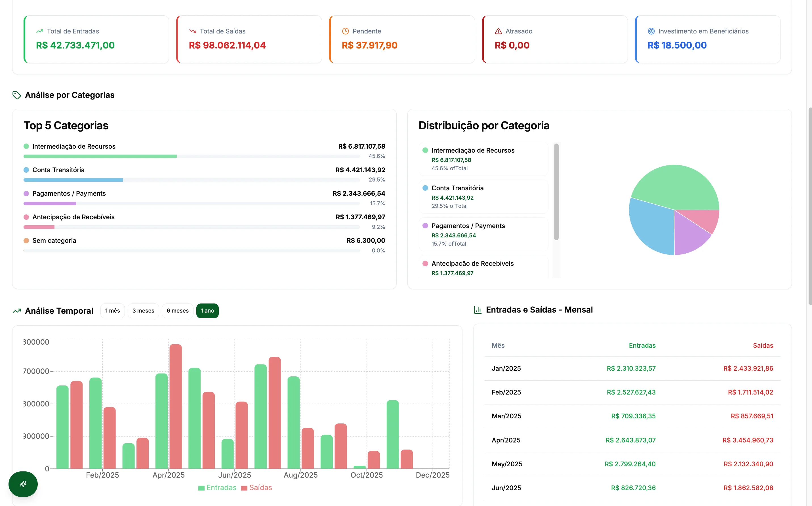This screenshot has height=506, width=812.
Task: Click the Intermediação de Recursos progress bar
Action: (192, 156)
